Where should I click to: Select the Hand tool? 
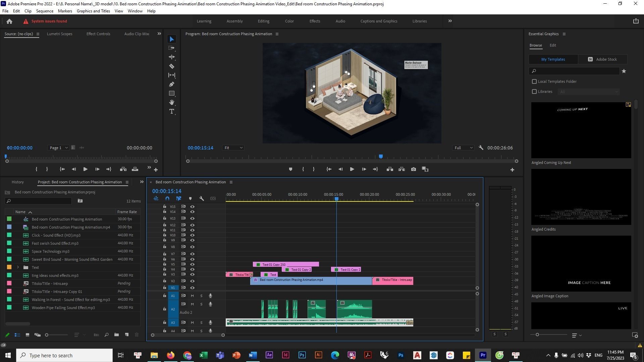171,102
